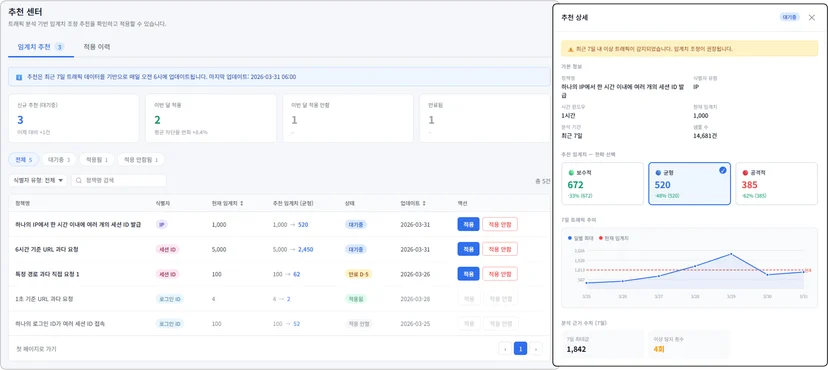This screenshot has height=370, width=828.
Task: Click 적용 button for the IP session policy row
Action: tap(468, 224)
